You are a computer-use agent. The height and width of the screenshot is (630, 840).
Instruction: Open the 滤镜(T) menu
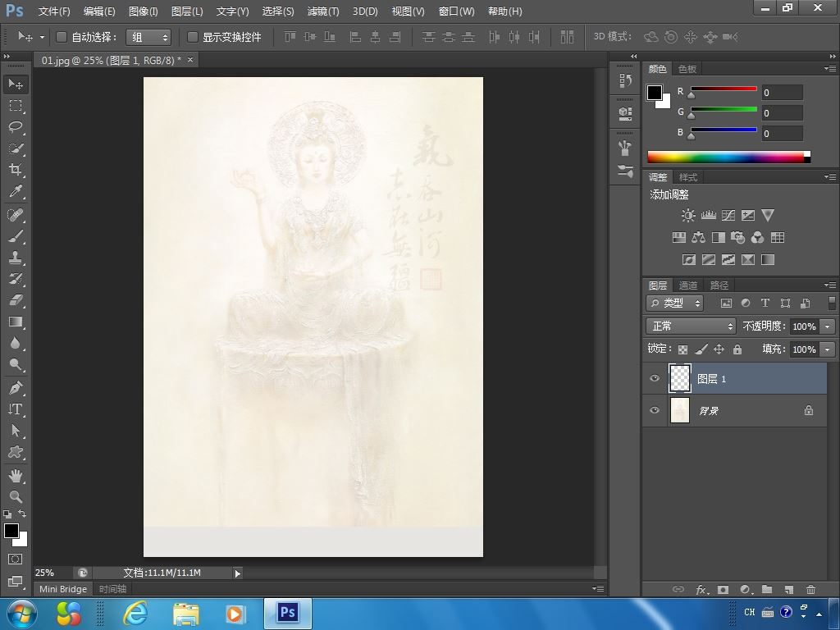(323, 11)
